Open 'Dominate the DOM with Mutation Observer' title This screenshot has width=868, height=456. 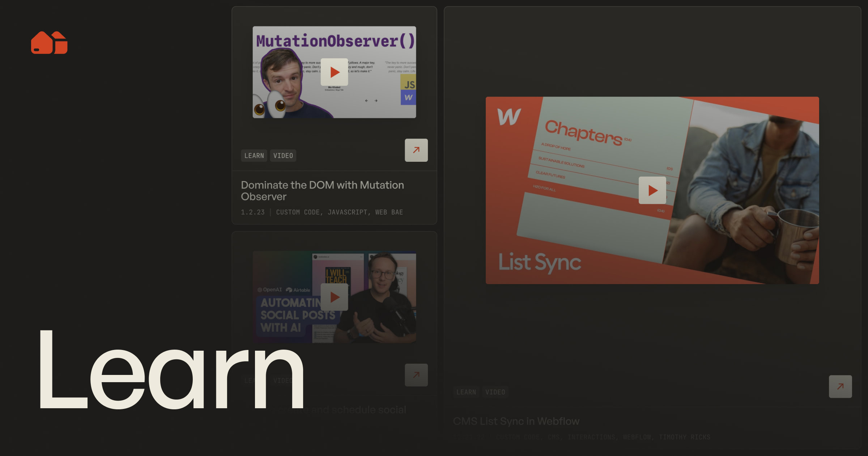pyautogui.click(x=322, y=191)
